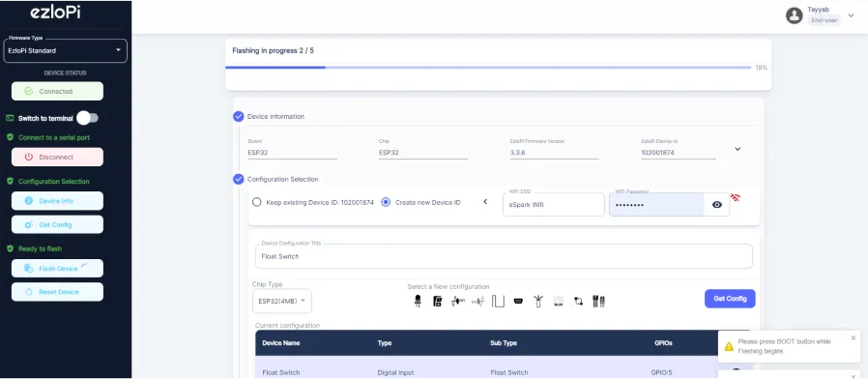
Task: Click the Device Configuration Title field
Action: (504, 256)
